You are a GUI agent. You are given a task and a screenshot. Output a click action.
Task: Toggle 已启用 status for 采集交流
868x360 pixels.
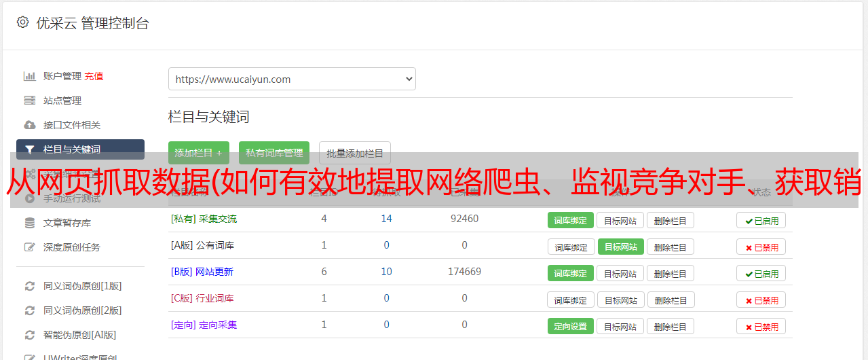pyautogui.click(x=761, y=220)
